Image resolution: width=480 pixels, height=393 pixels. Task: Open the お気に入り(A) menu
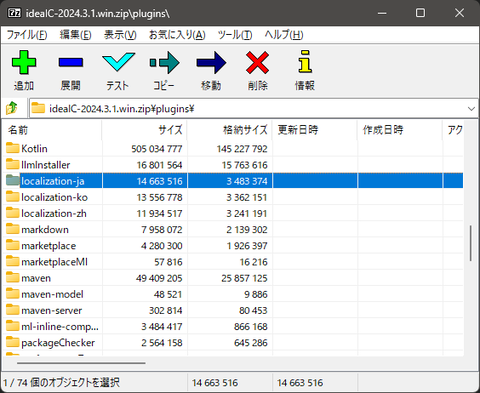(x=177, y=35)
